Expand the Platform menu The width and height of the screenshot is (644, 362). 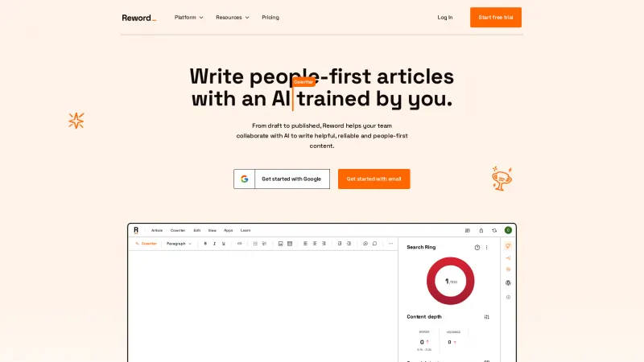point(189,17)
